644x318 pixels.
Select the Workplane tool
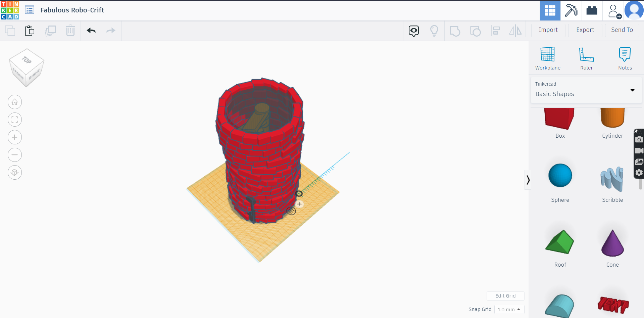tap(548, 58)
